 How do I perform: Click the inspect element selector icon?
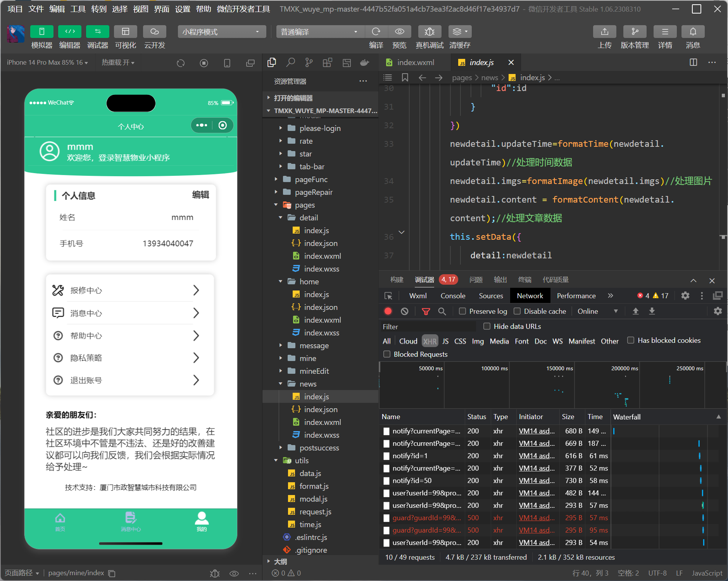coord(388,296)
